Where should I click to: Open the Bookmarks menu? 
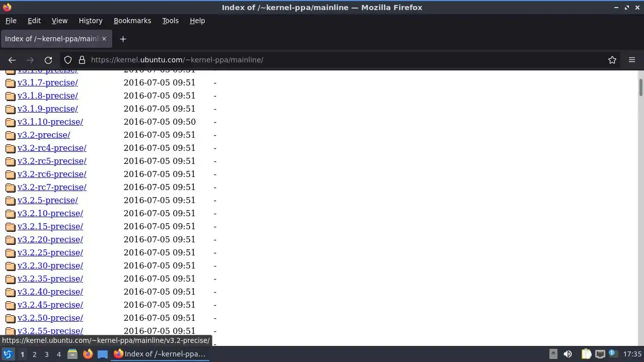[x=132, y=21]
